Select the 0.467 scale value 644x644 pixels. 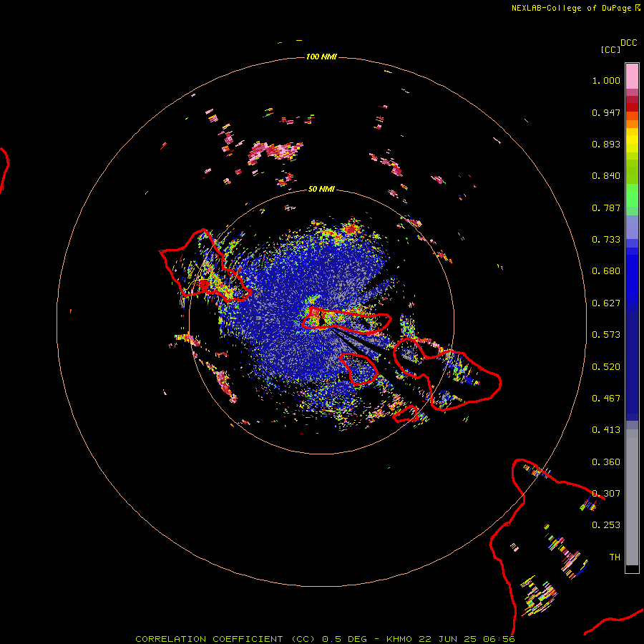coord(606,399)
